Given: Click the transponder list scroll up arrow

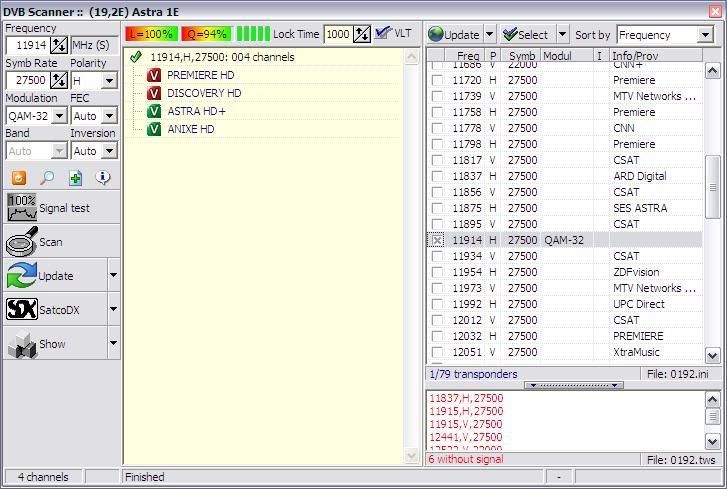Looking at the screenshot, I should click(x=712, y=71).
